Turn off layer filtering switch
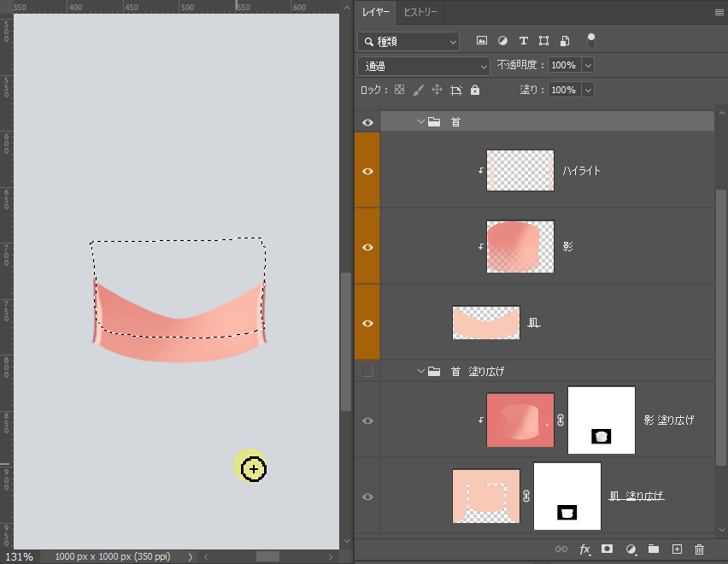This screenshot has height=564, width=728. 590,40
